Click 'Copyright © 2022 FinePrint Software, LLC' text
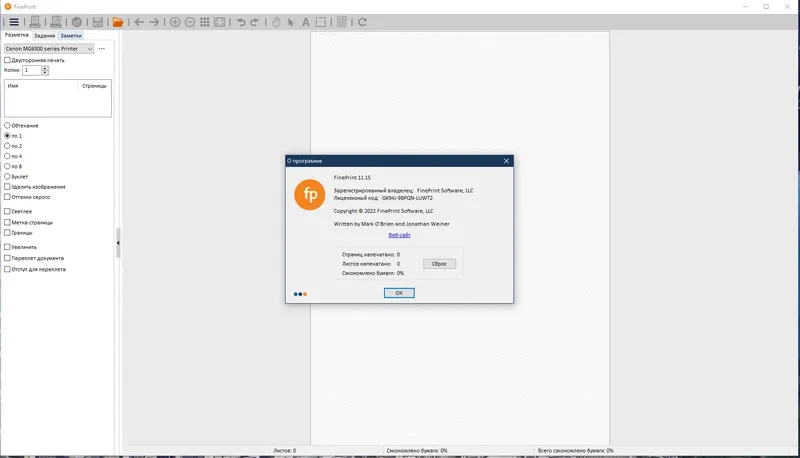The image size is (800, 458). pyautogui.click(x=384, y=211)
